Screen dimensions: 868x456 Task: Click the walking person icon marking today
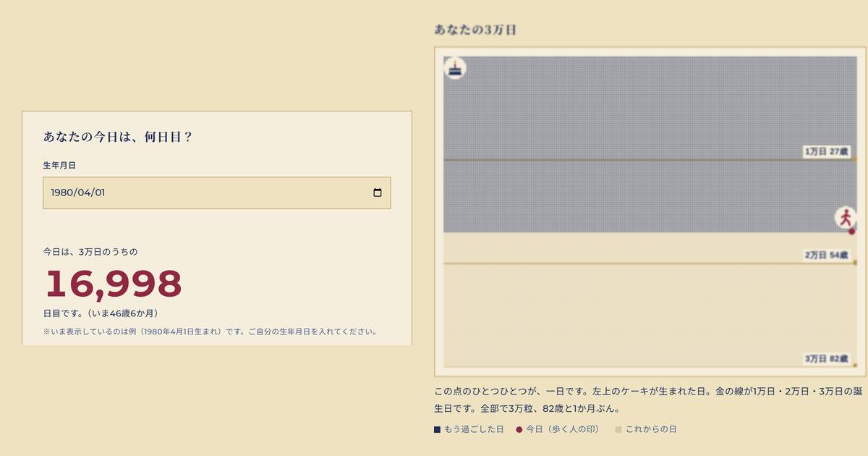coord(845,217)
